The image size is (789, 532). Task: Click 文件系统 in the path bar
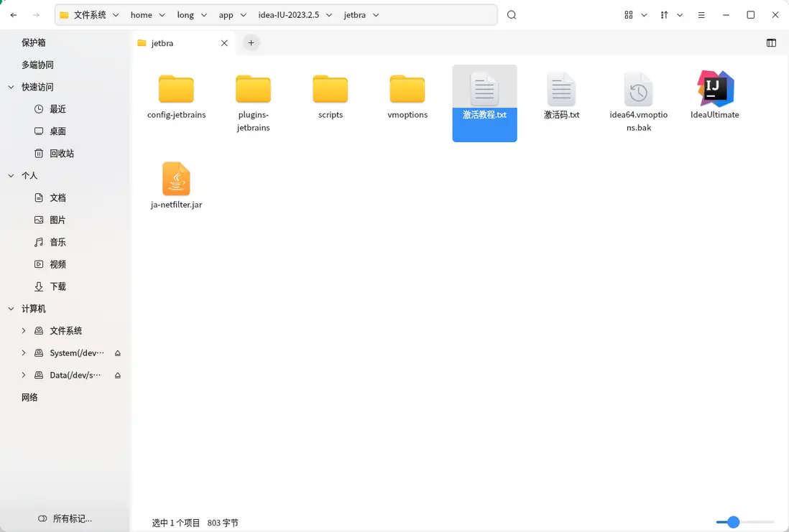[90, 15]
